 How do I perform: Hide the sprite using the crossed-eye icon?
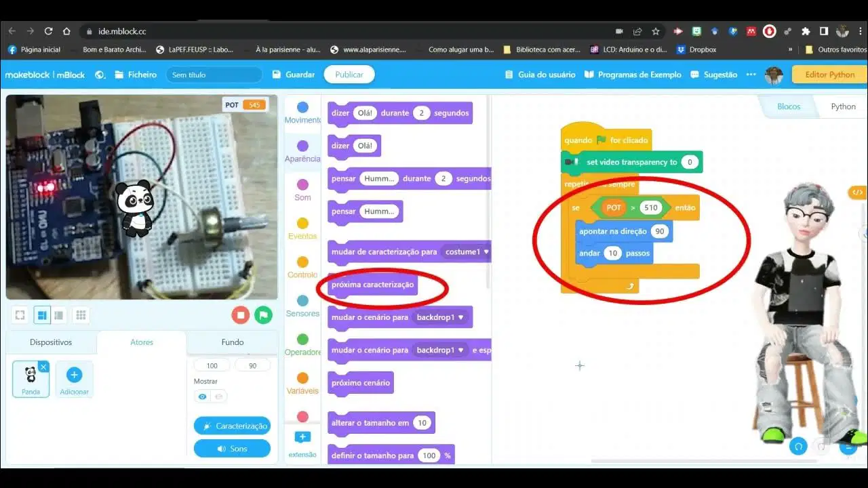(x=218, y=396)
